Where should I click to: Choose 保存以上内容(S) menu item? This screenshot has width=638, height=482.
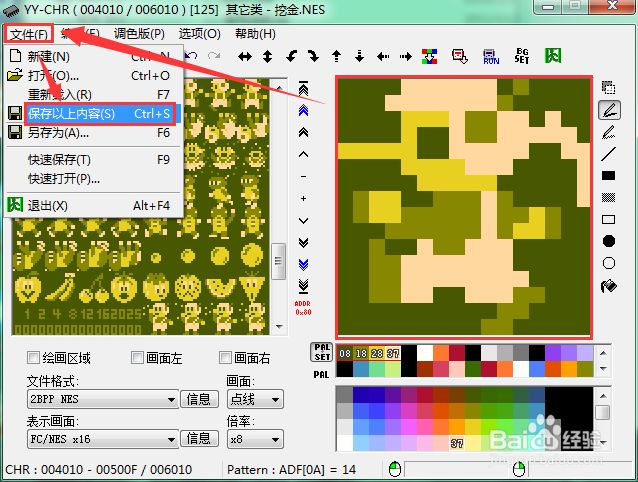coord(101,113)
